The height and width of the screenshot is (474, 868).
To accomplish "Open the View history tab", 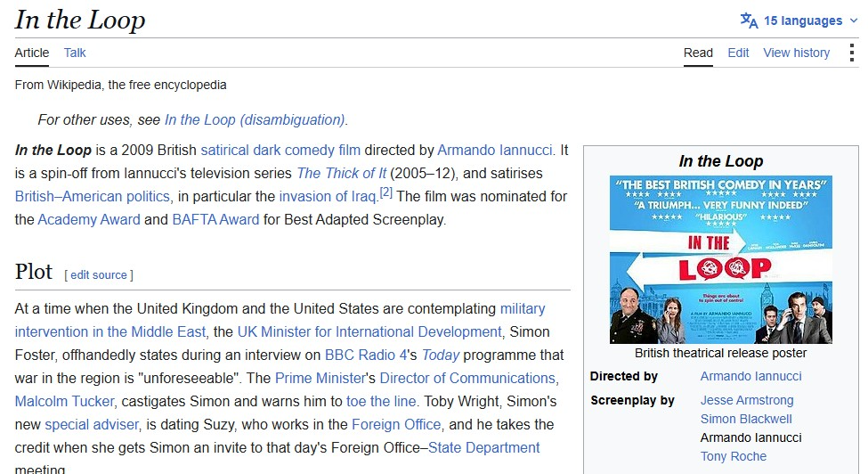I will coord(796,53).
